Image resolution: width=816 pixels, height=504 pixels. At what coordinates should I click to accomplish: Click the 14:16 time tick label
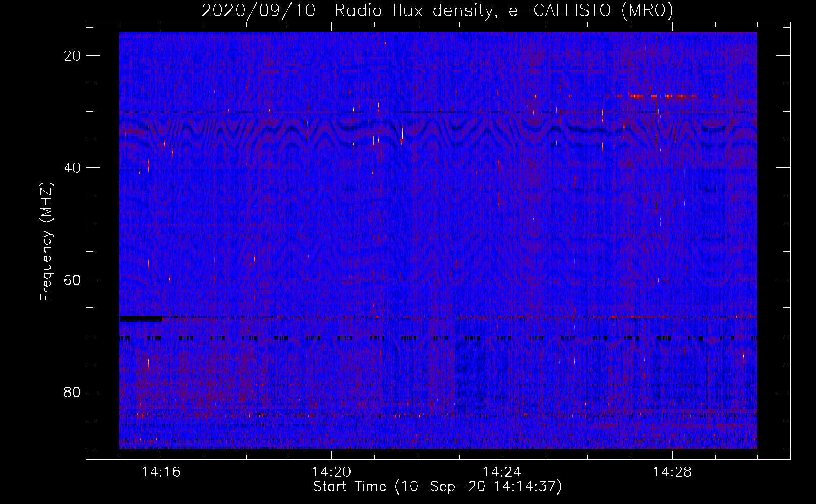(161, 472)
